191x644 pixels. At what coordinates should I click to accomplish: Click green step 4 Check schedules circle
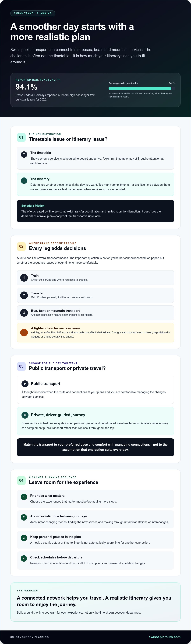(x=24, y=558)
